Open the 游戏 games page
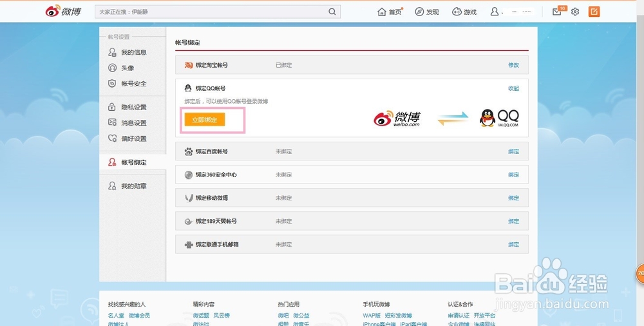The image size is (644, 326). 464,12
